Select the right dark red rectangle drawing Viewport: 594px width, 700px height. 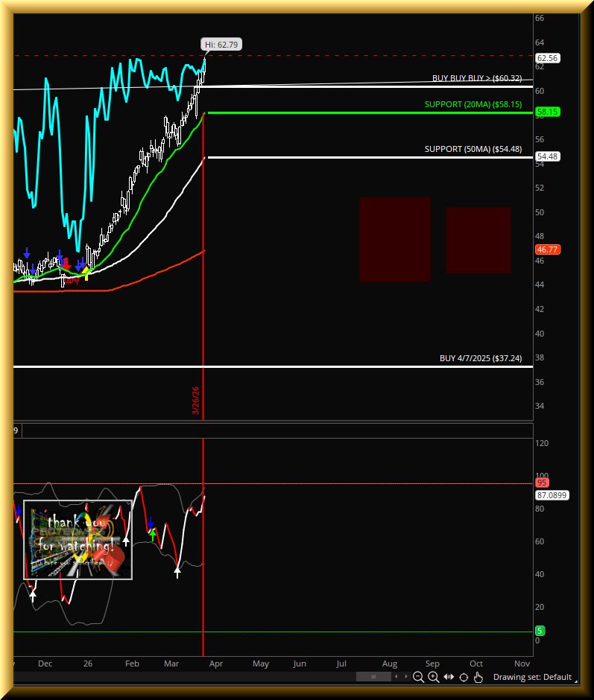tap(478, 240)
